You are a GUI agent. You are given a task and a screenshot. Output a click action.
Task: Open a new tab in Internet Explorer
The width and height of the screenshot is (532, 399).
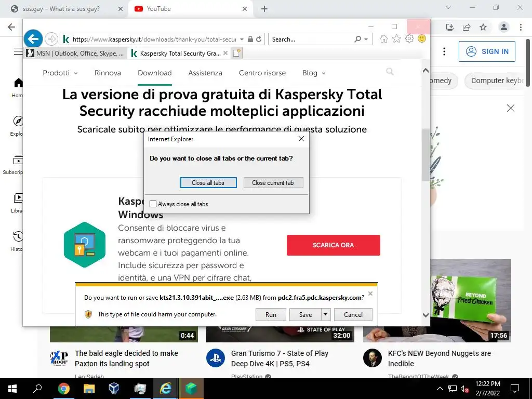[237, 54]
